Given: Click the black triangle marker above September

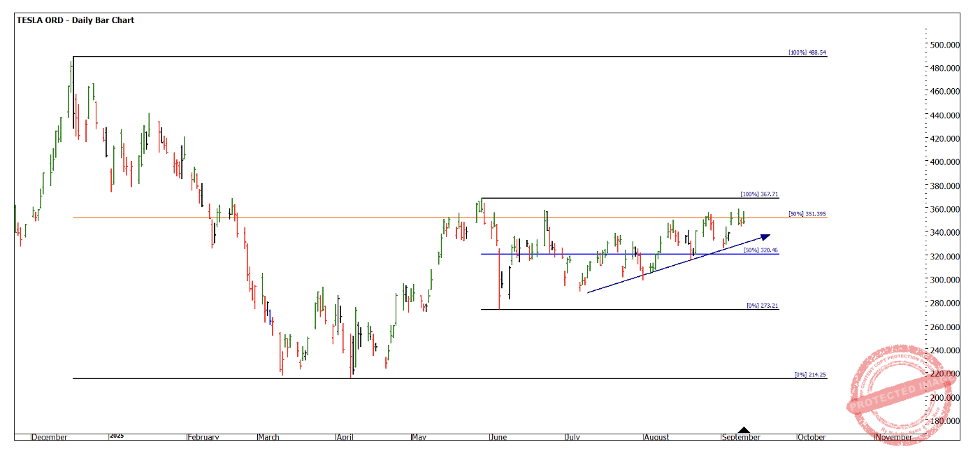Looking at the screenshot, I should coord(744,430).
